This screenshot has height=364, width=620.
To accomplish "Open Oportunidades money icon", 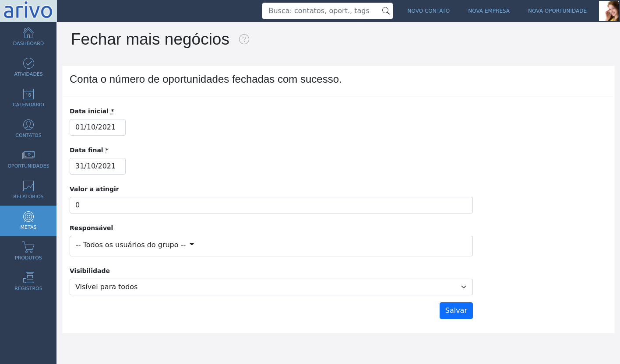I will click(28, 155).
